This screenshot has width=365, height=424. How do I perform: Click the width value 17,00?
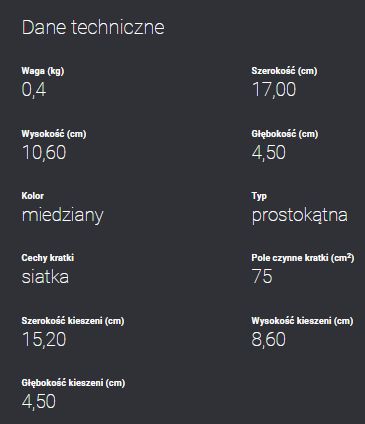tap(274, 89)
